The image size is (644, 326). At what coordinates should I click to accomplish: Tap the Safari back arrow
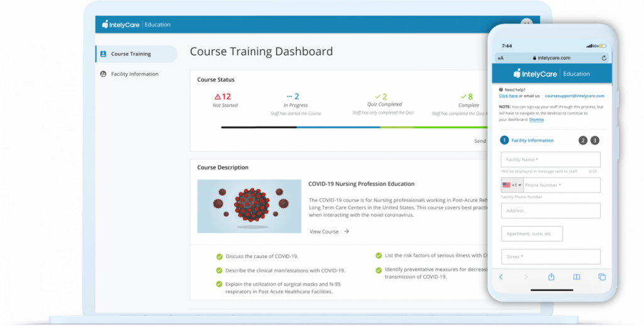[x=501, y=277]
